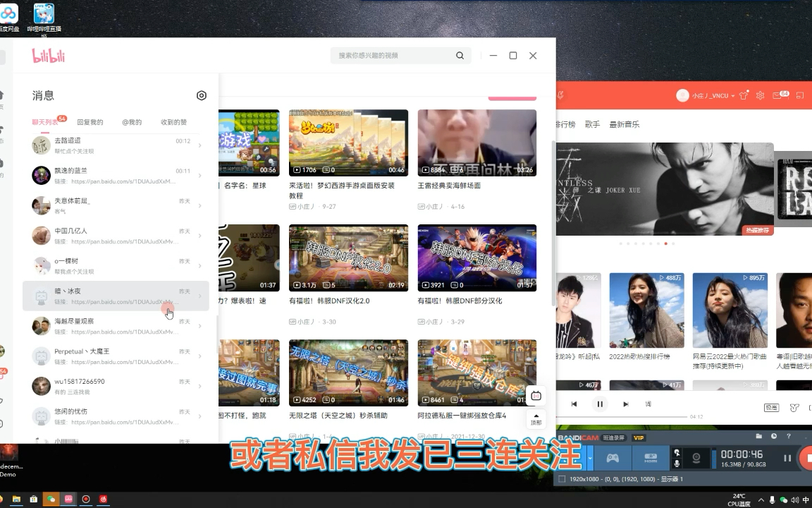Select Bandicam HDMI device recording mode

651,458
